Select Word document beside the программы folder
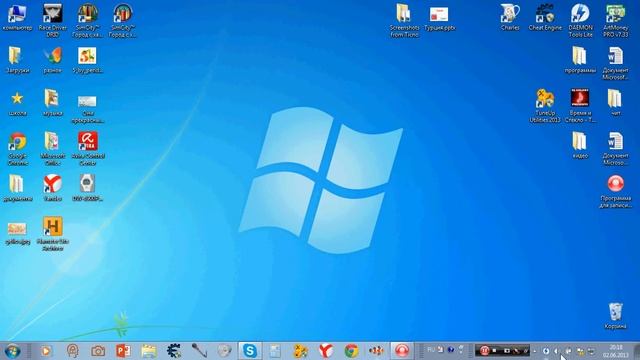The height and width of the screenshot is (360, 640). (616, 63)
